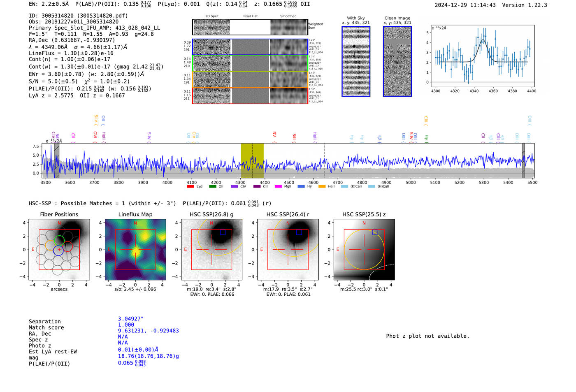Screen dimensions: 576x392
Task: Click the Phot z plot not available message
Action: pyautogui.click(x=427, y=336)
